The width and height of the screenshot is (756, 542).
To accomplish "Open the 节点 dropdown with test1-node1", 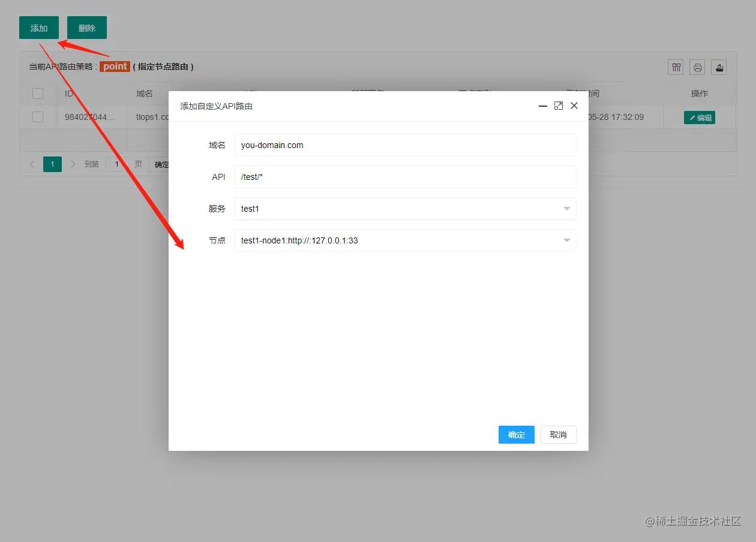I will tap(406, 240).
